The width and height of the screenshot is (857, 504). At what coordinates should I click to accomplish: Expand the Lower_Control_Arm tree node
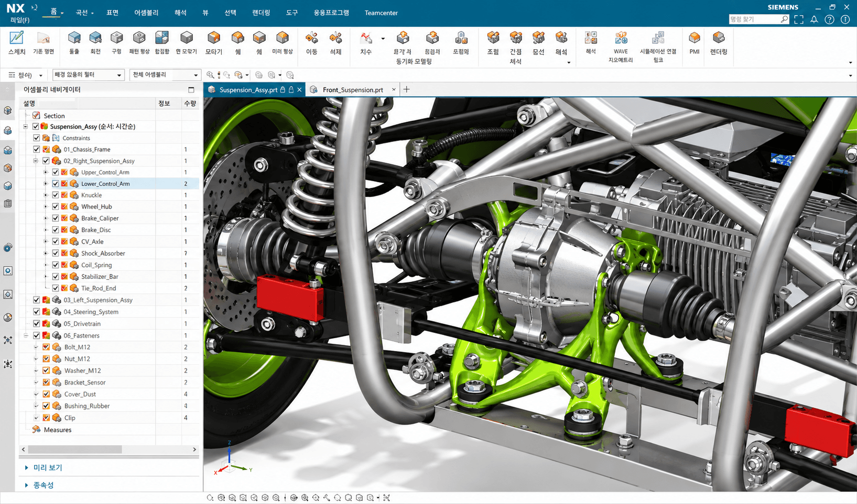coord(46,184)
